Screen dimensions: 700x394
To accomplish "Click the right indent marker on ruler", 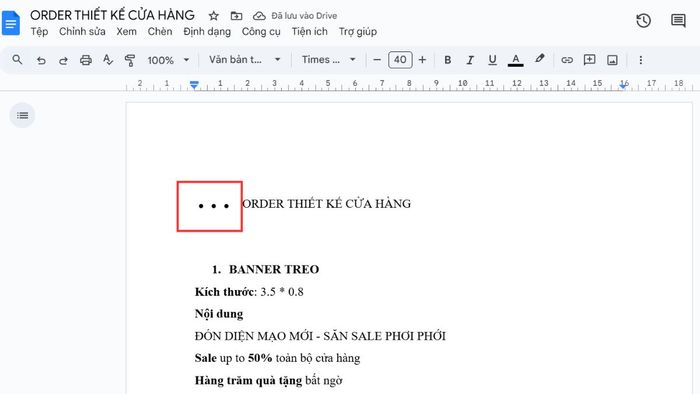I will click(x=624, y=86).
